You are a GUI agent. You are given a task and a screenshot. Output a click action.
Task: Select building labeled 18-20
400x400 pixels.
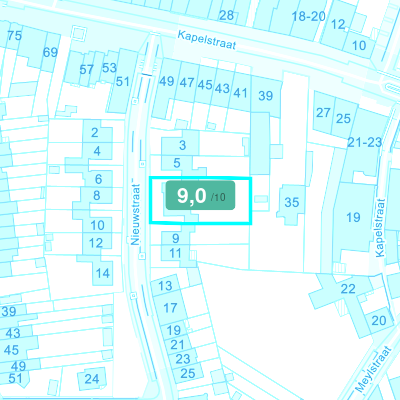pos(308,16)
